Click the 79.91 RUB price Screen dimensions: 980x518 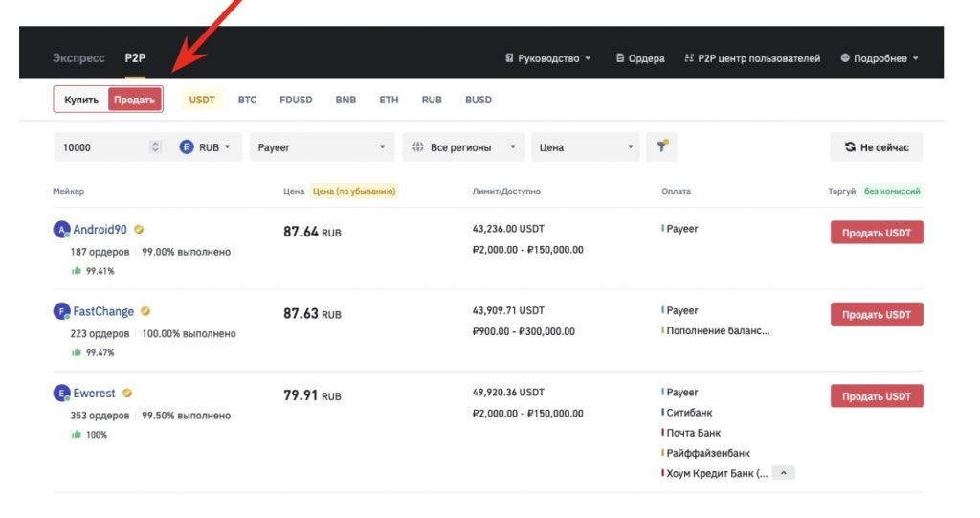[313, 395]
